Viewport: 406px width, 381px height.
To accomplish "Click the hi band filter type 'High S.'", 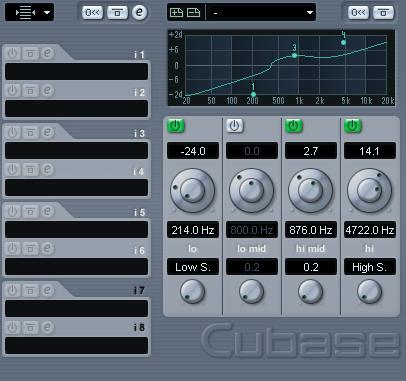I will coord(370,267).
